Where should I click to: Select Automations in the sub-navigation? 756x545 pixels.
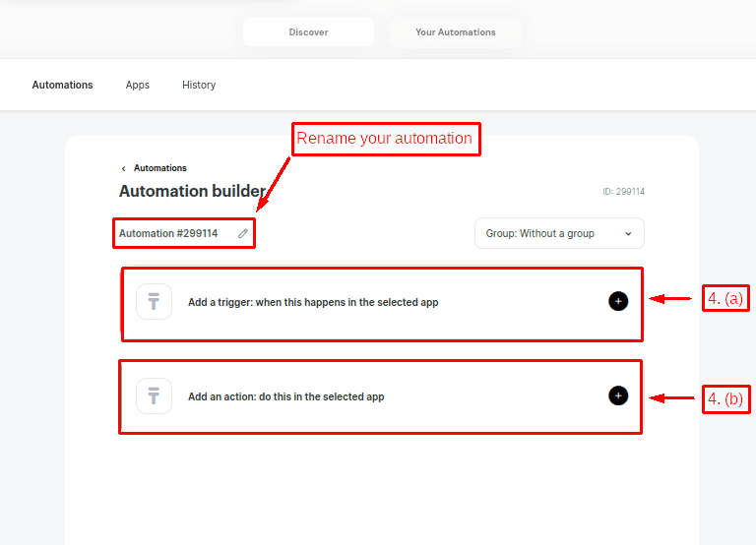[x=62, y=85]
